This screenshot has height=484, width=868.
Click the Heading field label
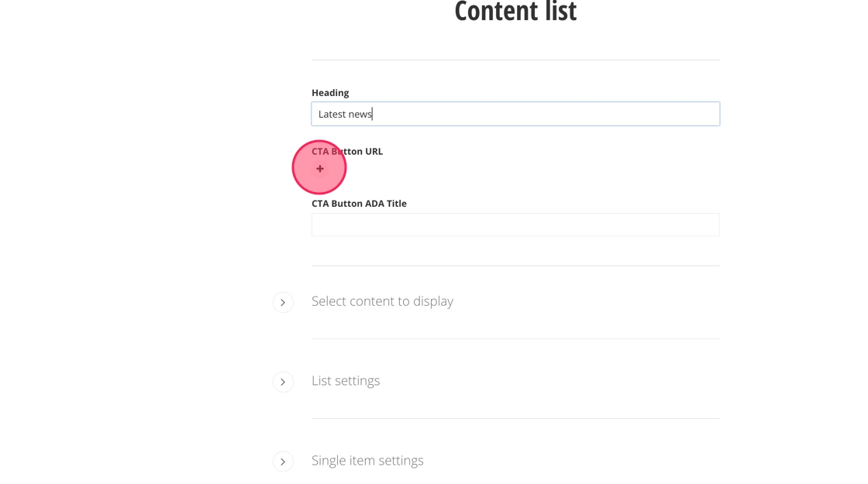click(x=330, y=93)
